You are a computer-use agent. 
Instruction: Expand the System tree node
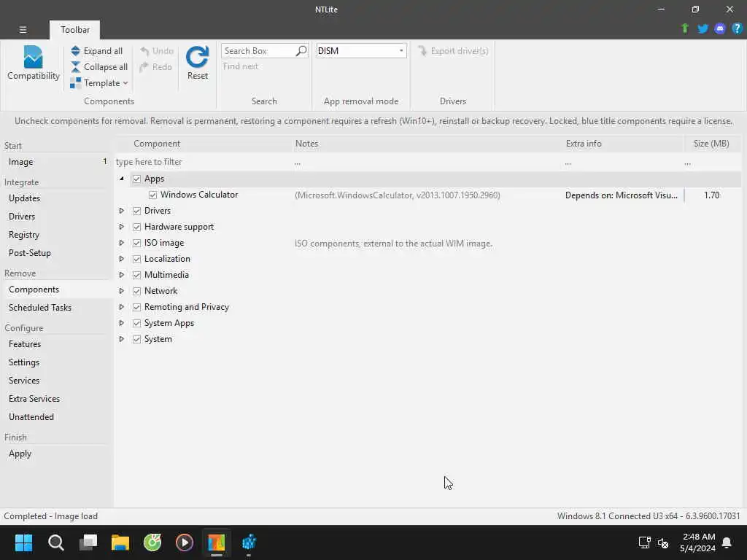122,339
